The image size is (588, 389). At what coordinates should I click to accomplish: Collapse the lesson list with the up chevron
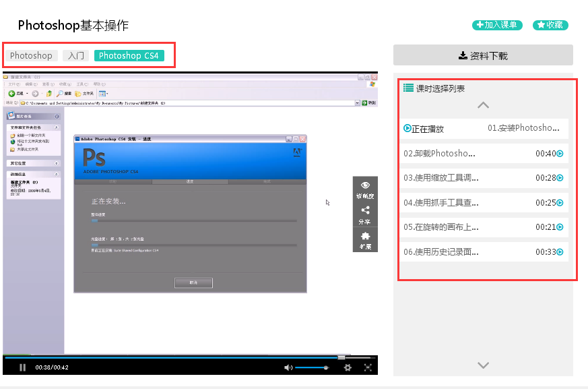(483, 105)
